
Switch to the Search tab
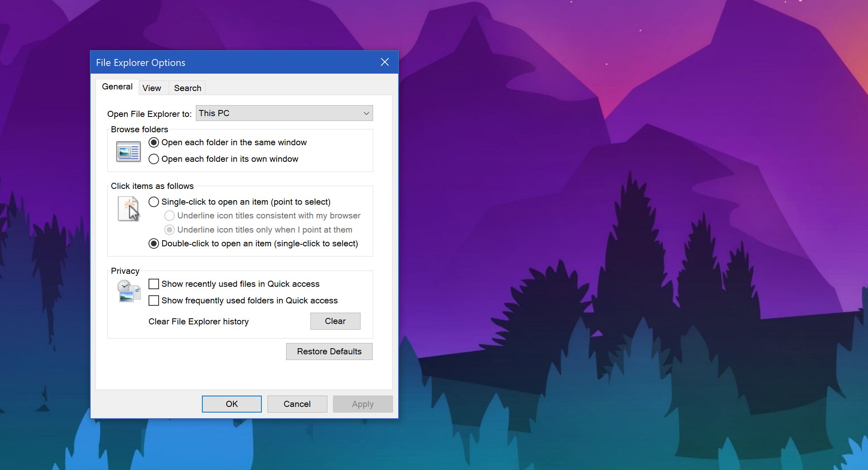tap(187, 88)
